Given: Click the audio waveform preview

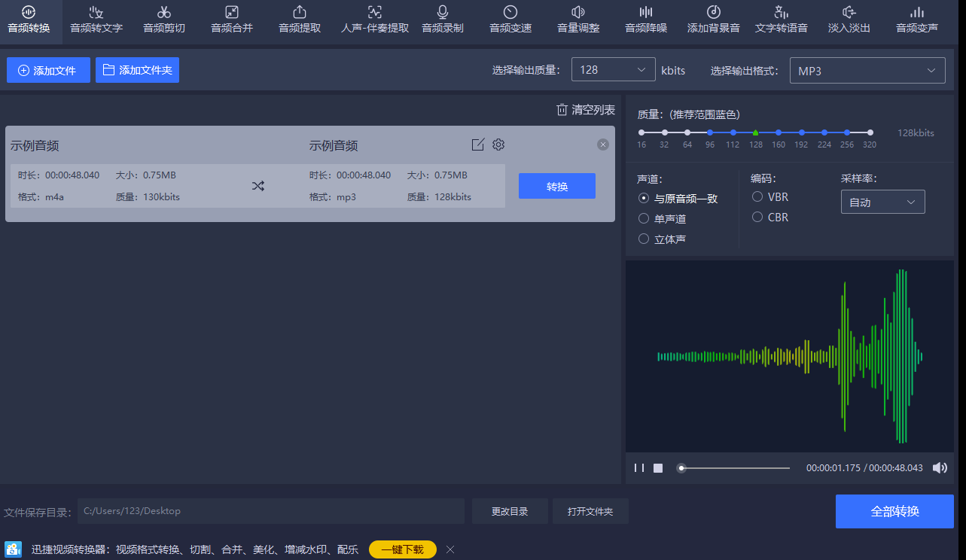Looking at the screenshot, I should click(x=790, y=356).
